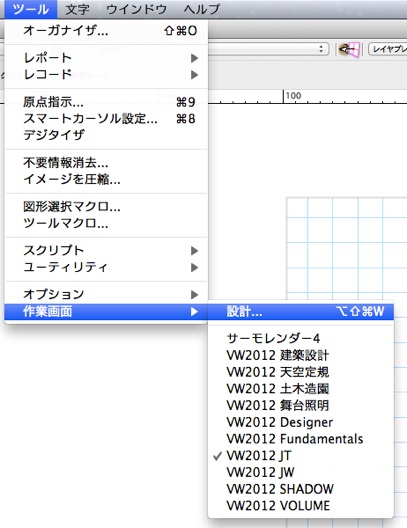Open 図形選択マクロ... command
The width and height of the screenshot is (407, 528).
pyautogui.click(x=106, y=207)
